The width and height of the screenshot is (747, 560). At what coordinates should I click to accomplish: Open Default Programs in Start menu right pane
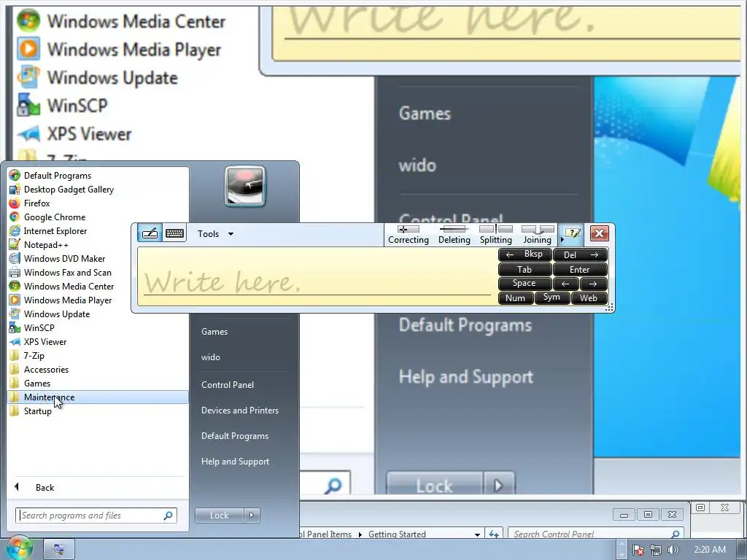[x=235, y=436]
